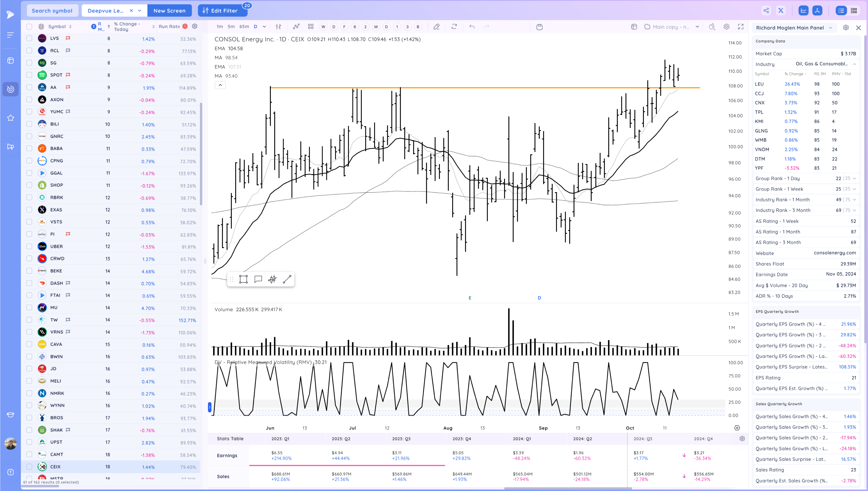Open the indicators icon in chart toolbar
Screen dimensions: 868x491
(x=296, y=27)
